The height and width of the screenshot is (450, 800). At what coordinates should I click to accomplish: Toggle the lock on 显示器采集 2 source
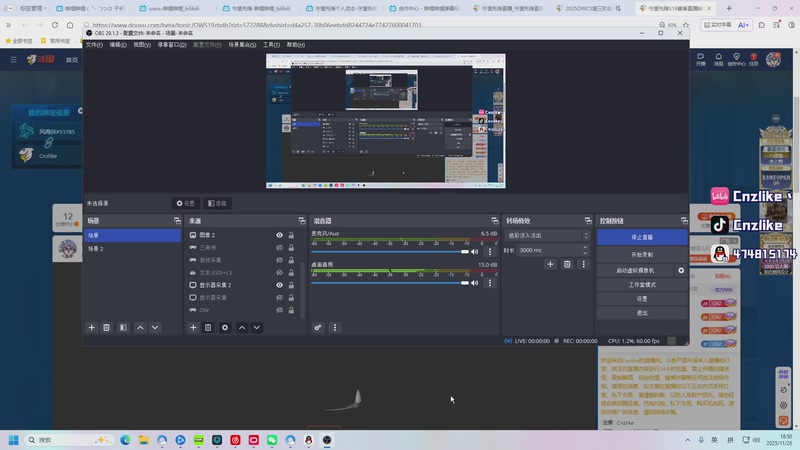tap(291, 285)
